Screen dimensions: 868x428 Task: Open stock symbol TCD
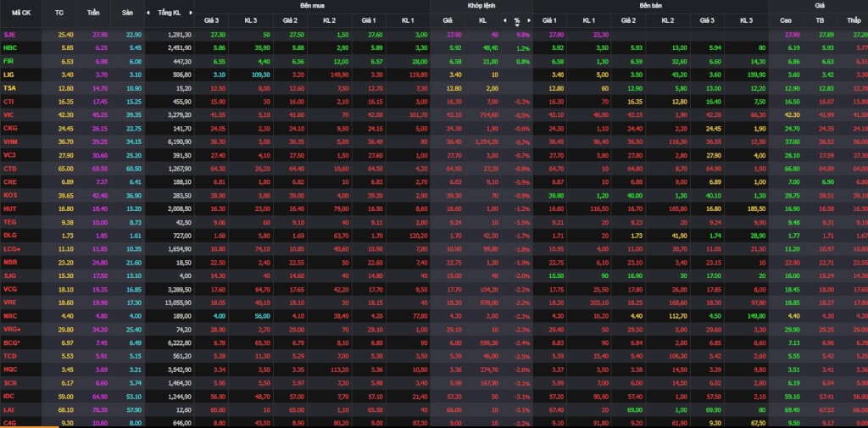click(10, 355)
